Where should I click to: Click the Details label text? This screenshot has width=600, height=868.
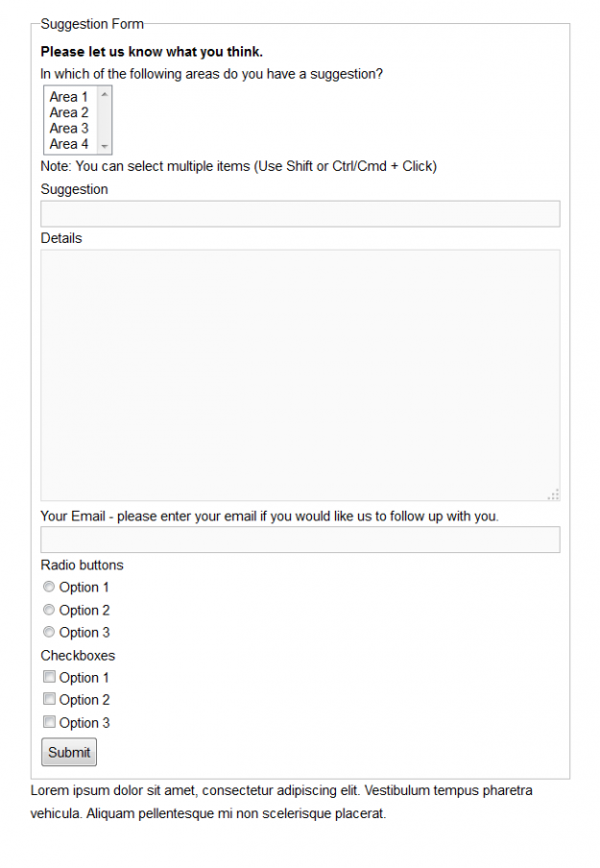[x=61, y=238]
